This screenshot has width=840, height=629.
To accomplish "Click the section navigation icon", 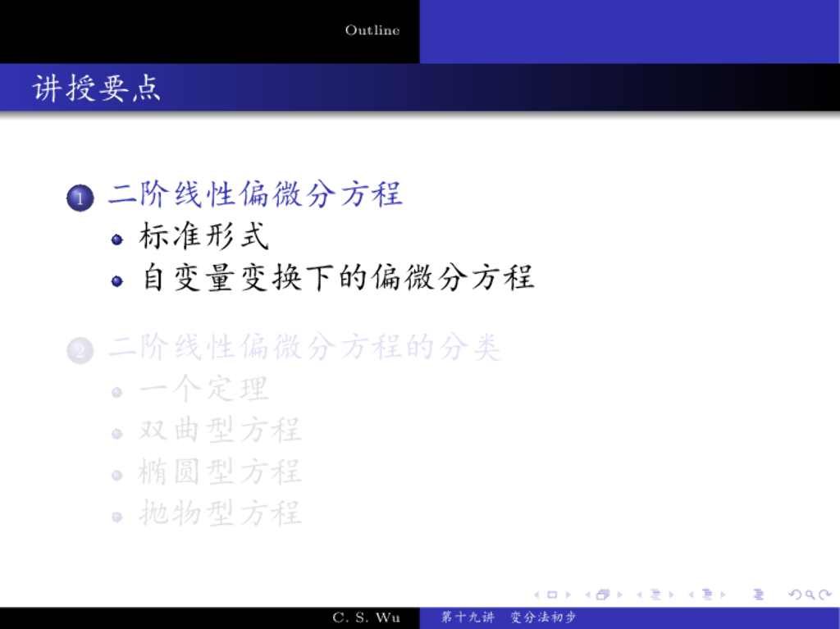I will point(707,595).
